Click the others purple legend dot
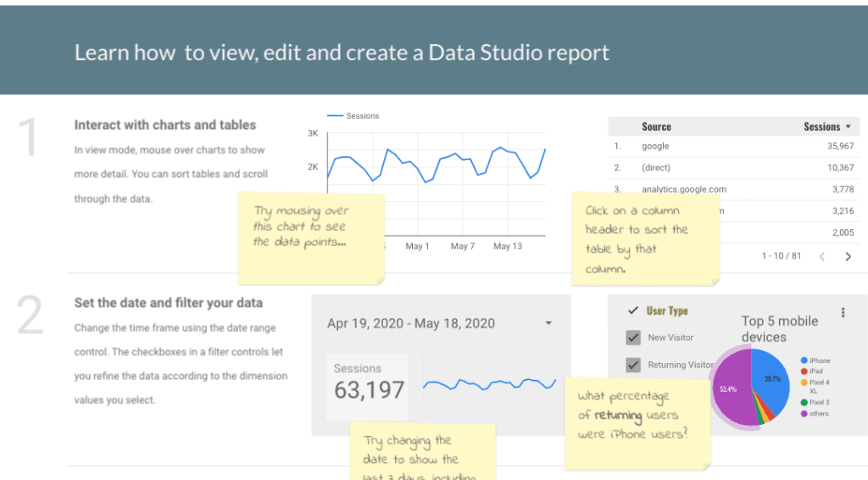This screenshot has height=480, width=868. [x=804, y=414]
